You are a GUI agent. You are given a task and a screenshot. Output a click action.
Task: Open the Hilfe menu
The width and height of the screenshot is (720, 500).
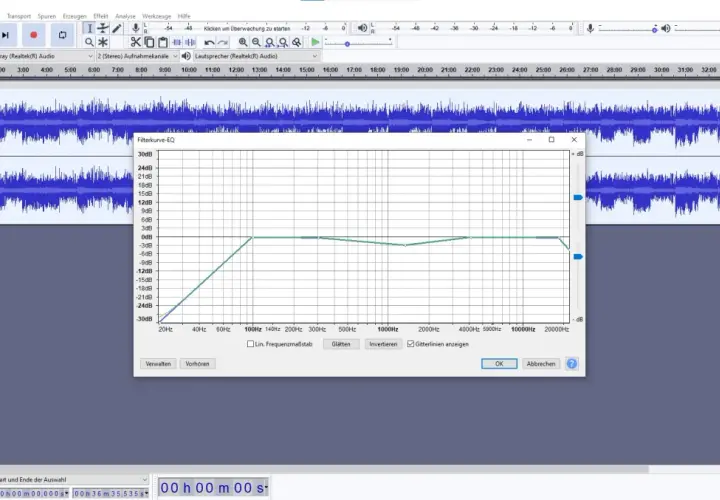(x=184, y=16)
